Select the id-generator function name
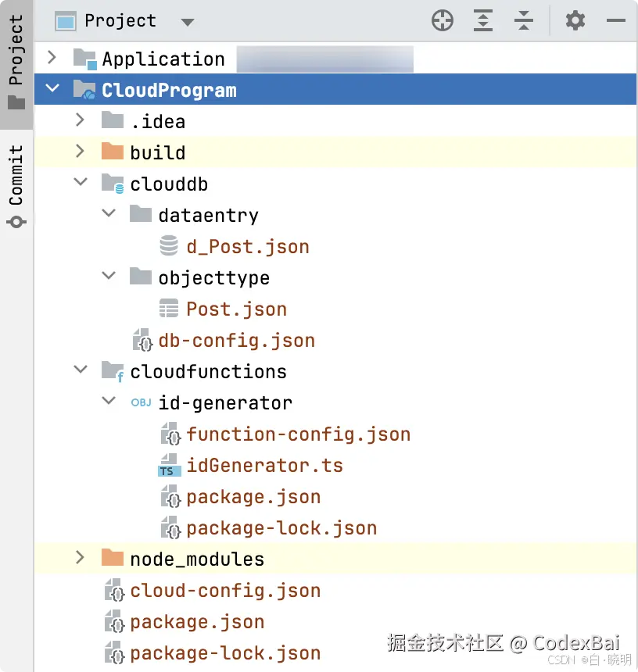Image resolution: width=638 pixels, height=672 pixels. point(225,403)
